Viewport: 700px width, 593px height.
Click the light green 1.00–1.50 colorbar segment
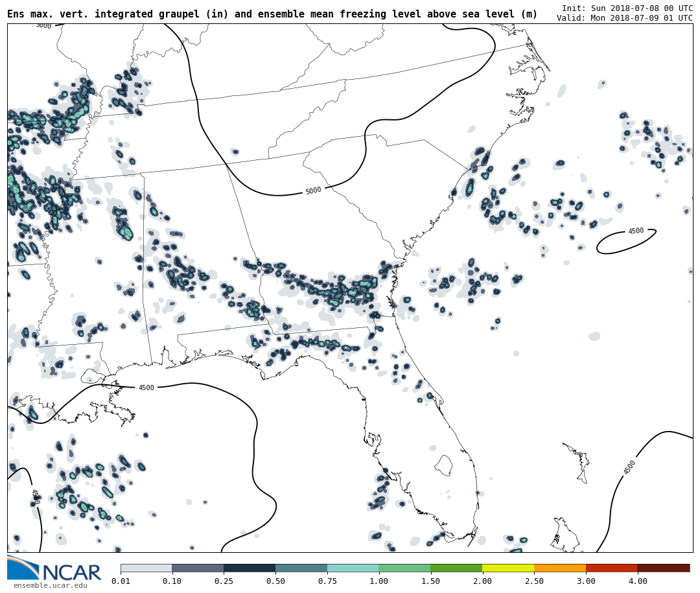click(404, 568)
